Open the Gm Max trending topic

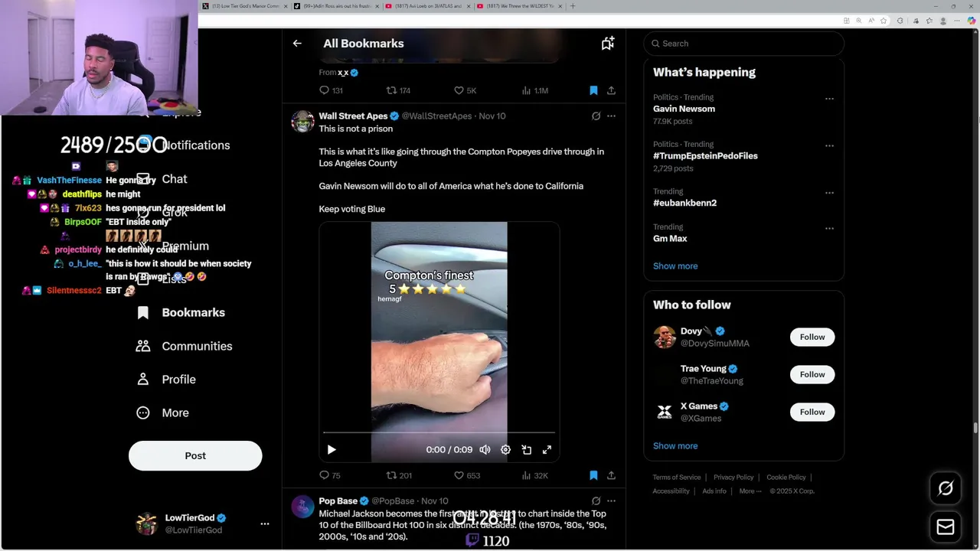670,238
